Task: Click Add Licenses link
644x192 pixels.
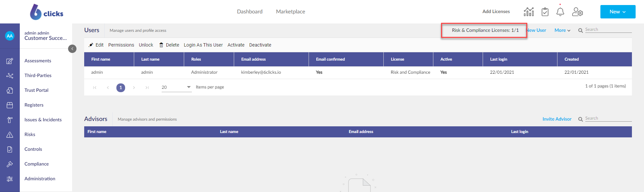Action: point(496,11)
